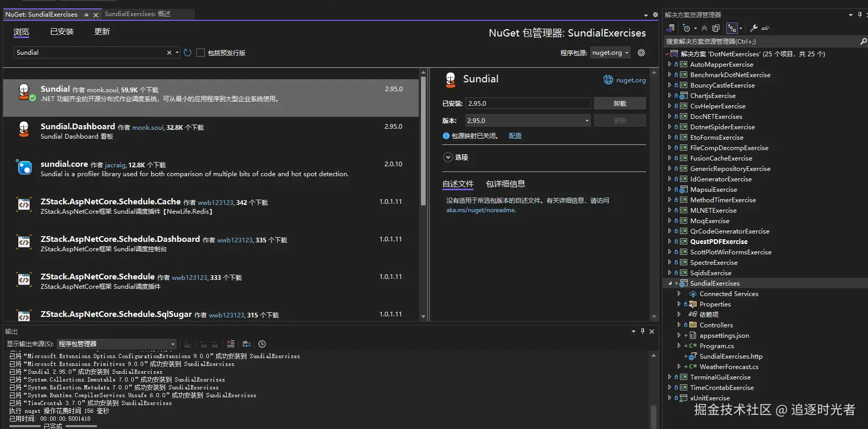Enable the include prerelease checkbox
The image size is (868, 429).
[200, 53]
